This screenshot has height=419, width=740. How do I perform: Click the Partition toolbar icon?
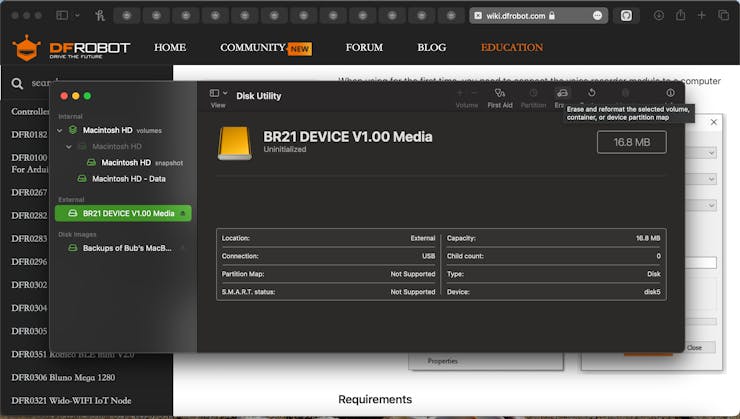[533, 93]
